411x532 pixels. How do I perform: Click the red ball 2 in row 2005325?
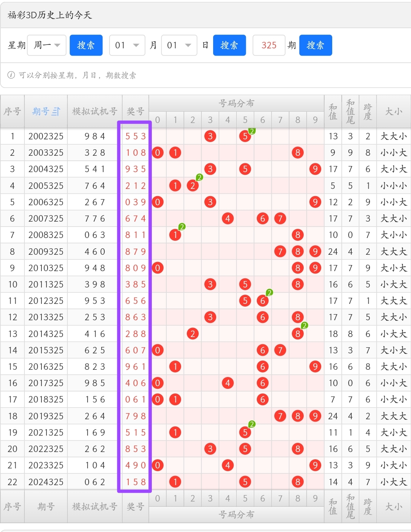[x=193, y=186]
